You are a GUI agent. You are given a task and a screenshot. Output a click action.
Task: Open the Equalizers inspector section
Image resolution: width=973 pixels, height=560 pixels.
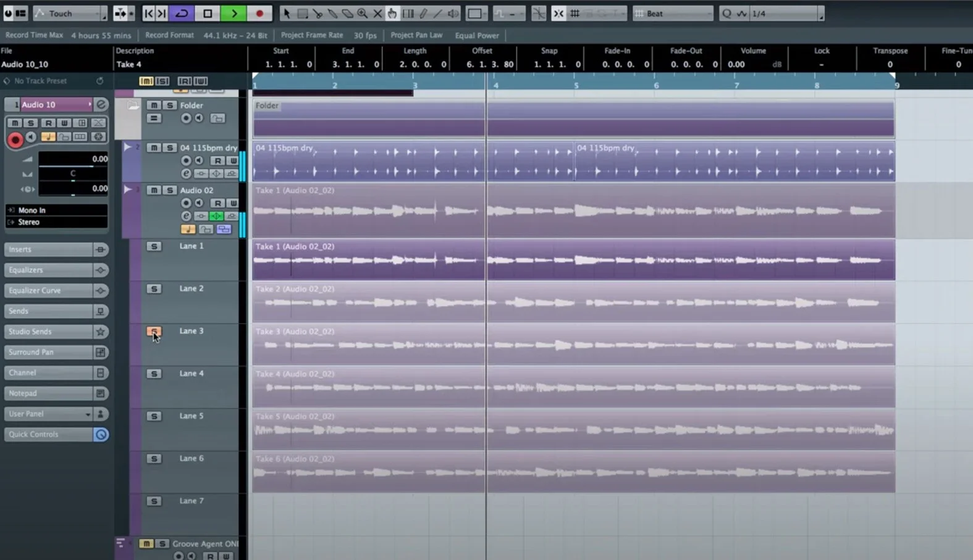[48, 270]
